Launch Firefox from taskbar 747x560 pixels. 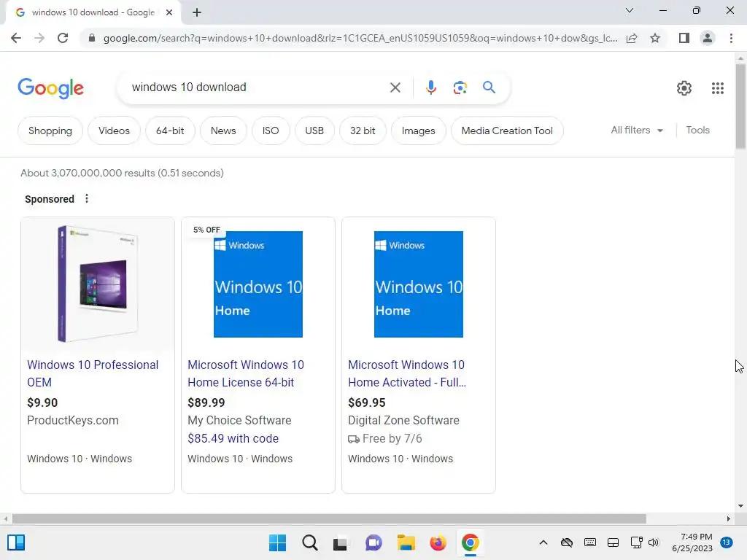[x=438, y=542]
